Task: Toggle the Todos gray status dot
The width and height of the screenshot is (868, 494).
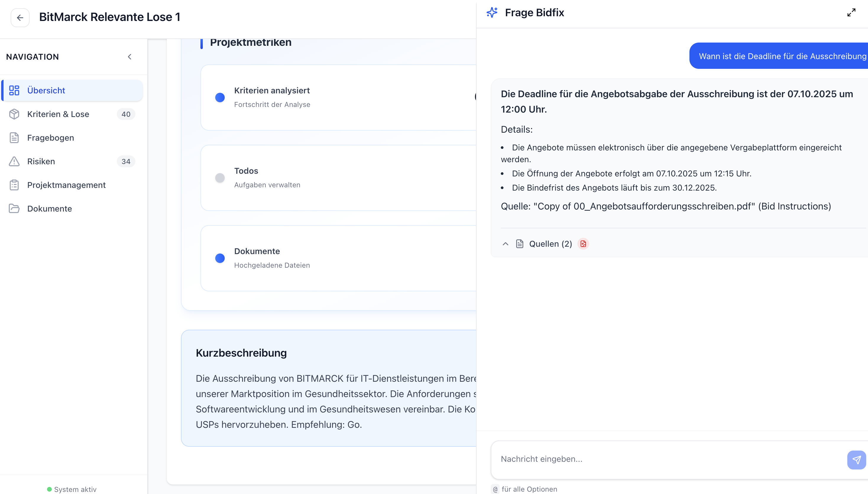Action: [x=220, y=178]
